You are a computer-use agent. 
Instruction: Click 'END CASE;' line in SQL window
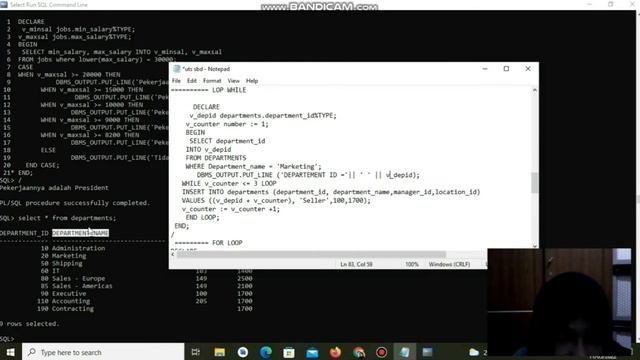click(42, 165)
